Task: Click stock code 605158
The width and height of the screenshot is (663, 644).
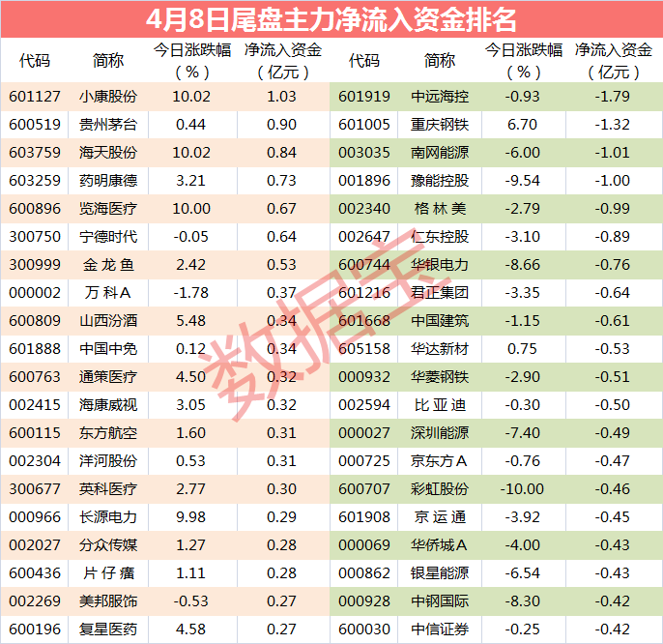Action: tap(364, 349)
